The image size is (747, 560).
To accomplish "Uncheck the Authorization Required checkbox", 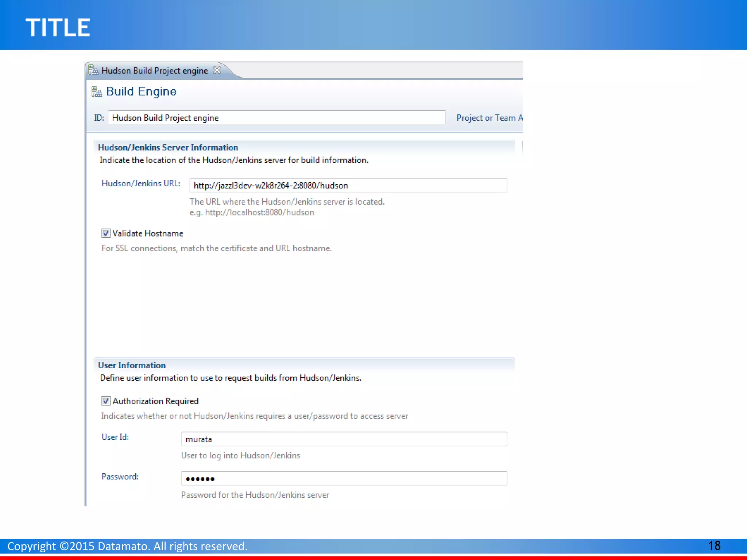I will (106, 401).
